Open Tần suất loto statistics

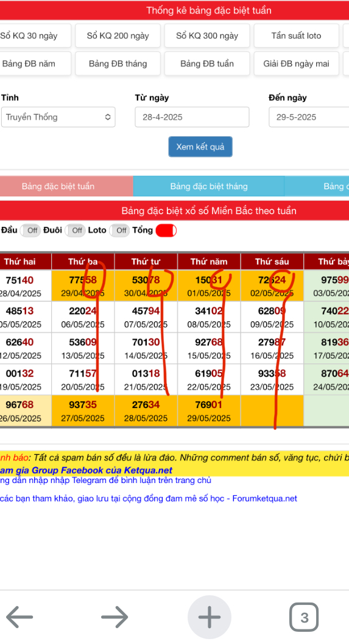296,36
